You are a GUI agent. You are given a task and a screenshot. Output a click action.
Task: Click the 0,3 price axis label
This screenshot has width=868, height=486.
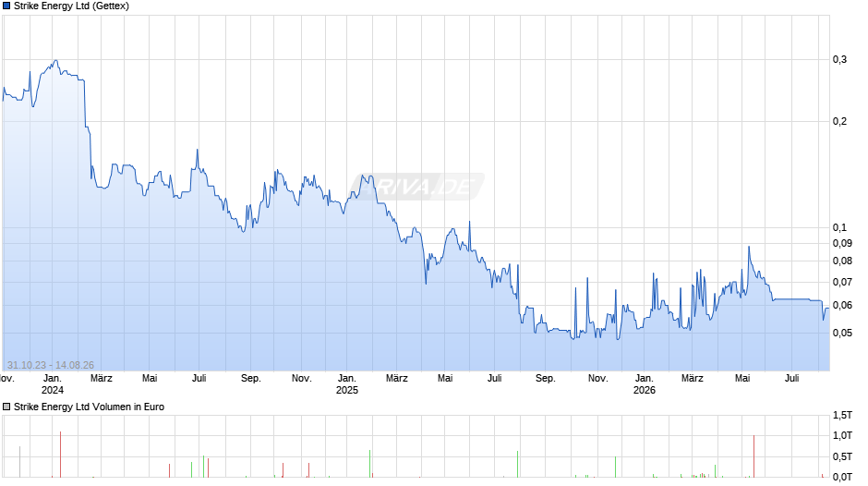pyautogui.click(x=839, y=59)
